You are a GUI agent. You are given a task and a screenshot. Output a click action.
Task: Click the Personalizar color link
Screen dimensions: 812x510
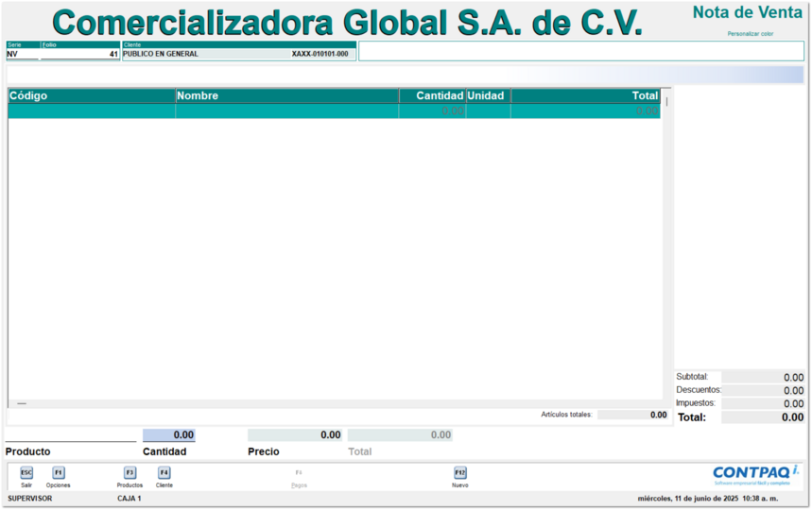(751, 34)
